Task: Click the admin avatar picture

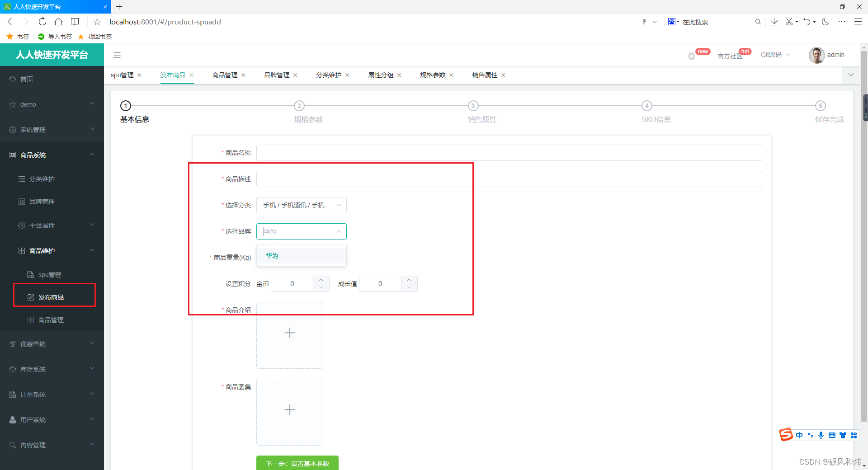Action: click(x=816, y=55)
